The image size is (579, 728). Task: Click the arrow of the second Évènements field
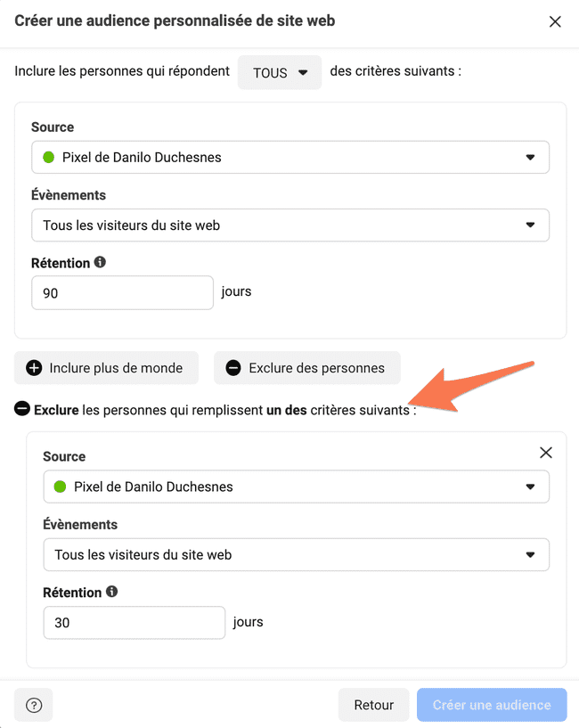tap(530, 555)
